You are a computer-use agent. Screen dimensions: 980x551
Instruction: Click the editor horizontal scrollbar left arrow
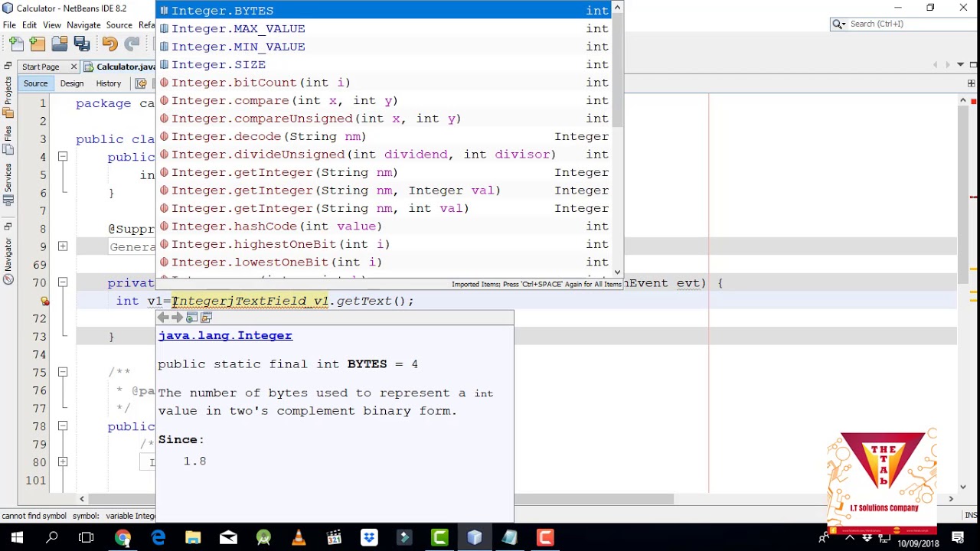coord(82,499)
